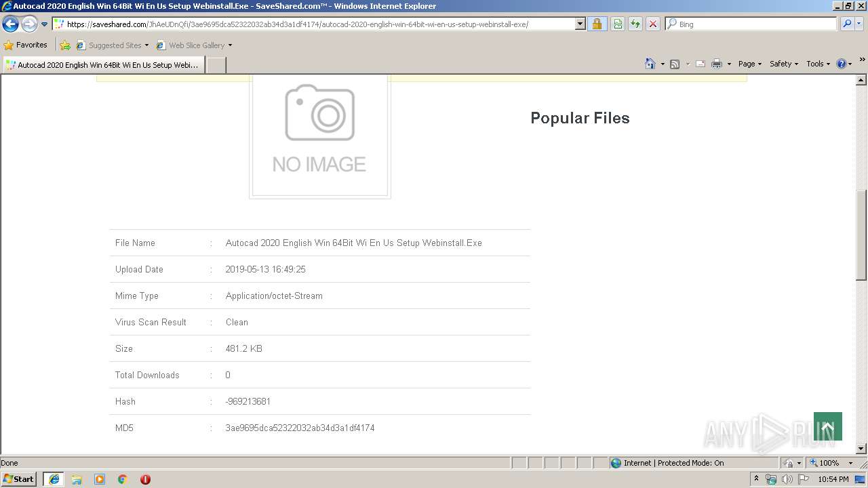Click the network tray icon

771,479
